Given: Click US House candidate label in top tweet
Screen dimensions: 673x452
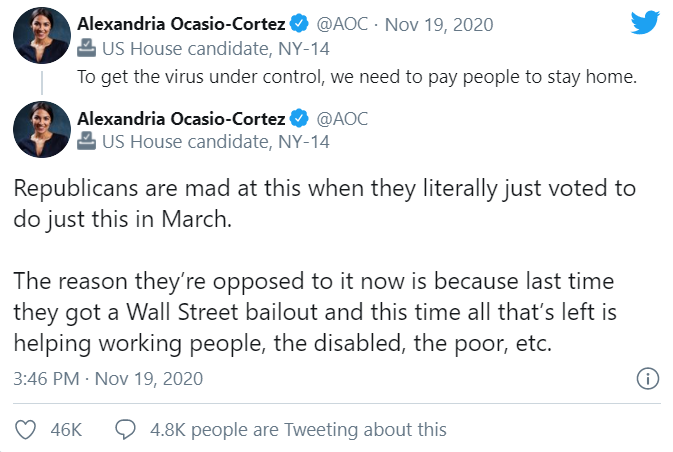Looking at the screenshot, I should point(215,49).
